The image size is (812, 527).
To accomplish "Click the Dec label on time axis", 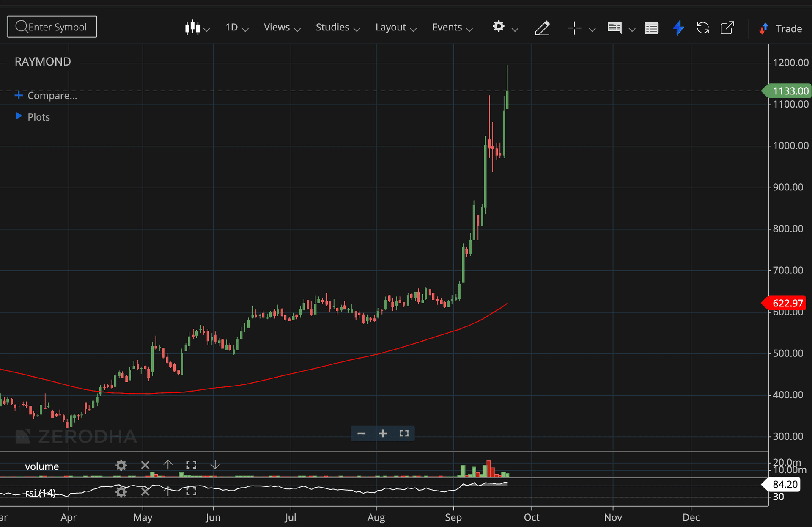I will (x=691, y=517).
